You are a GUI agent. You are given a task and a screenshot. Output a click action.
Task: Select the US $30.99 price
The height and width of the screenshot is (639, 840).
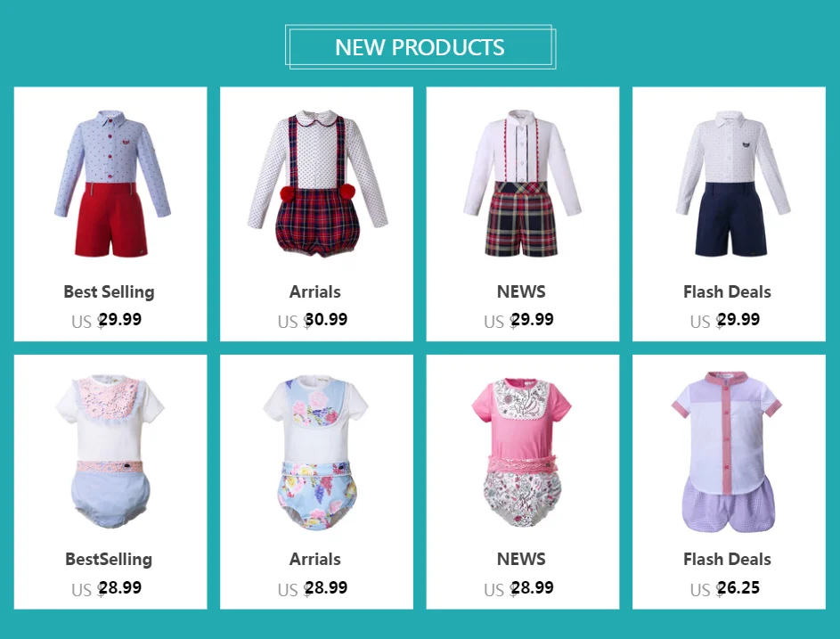pyautogui.click(x=313, y=321)
